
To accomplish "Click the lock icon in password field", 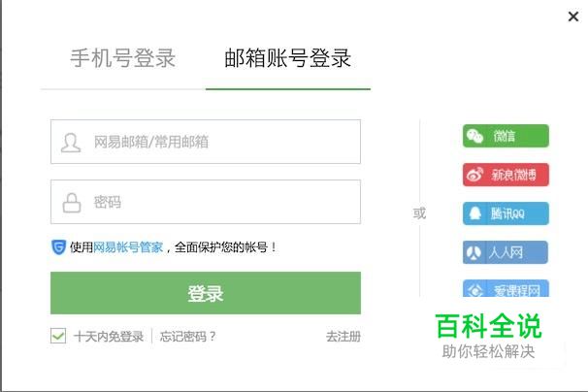I will [x=71, y=203].
